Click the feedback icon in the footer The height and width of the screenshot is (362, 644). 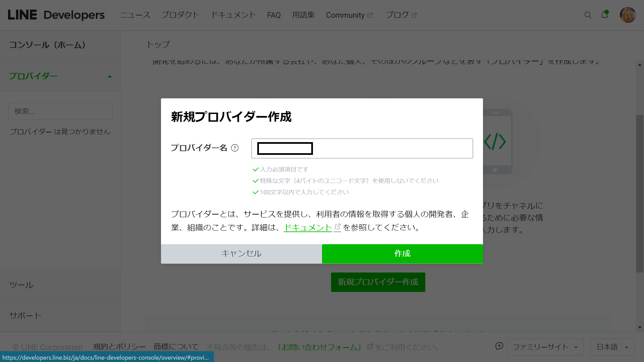click(x=499, y=346)
